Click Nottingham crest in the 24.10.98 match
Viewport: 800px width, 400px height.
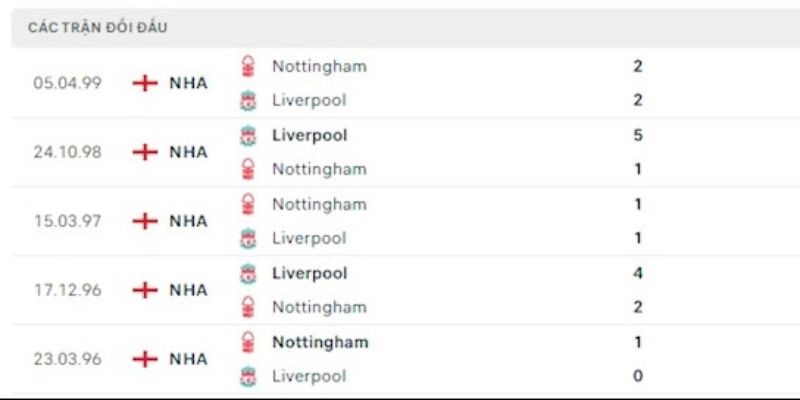[249, 169]
